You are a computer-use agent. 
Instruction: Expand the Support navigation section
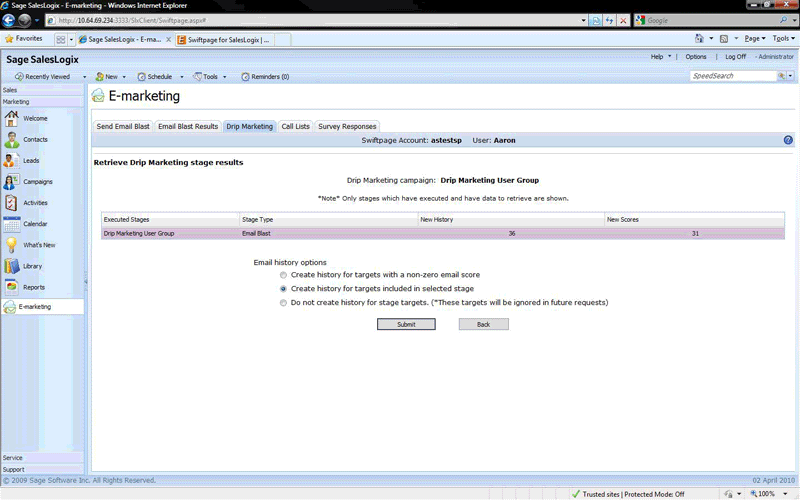[42, 469]
